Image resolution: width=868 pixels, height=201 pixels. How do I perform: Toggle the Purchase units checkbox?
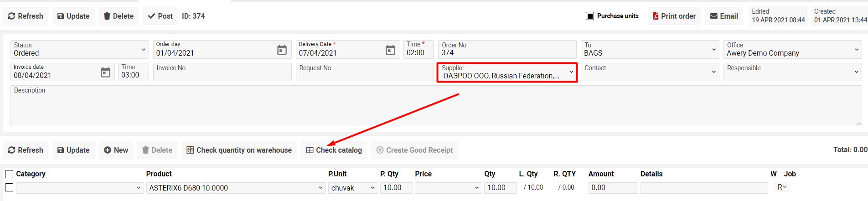pyautogui.click(x=590, y=16)
